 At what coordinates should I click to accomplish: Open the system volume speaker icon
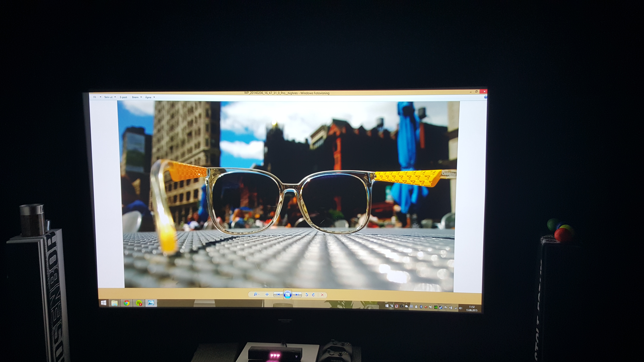point(460,308)
